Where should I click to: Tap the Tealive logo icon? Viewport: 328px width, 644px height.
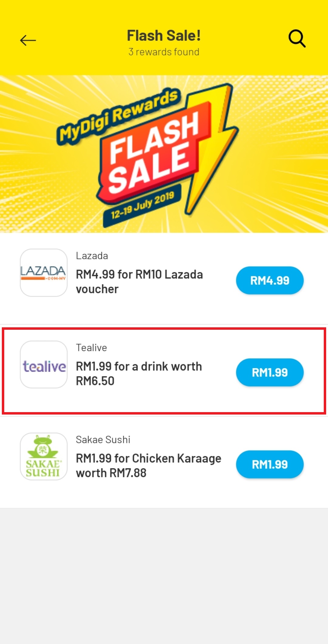click(x=44, y=365)
